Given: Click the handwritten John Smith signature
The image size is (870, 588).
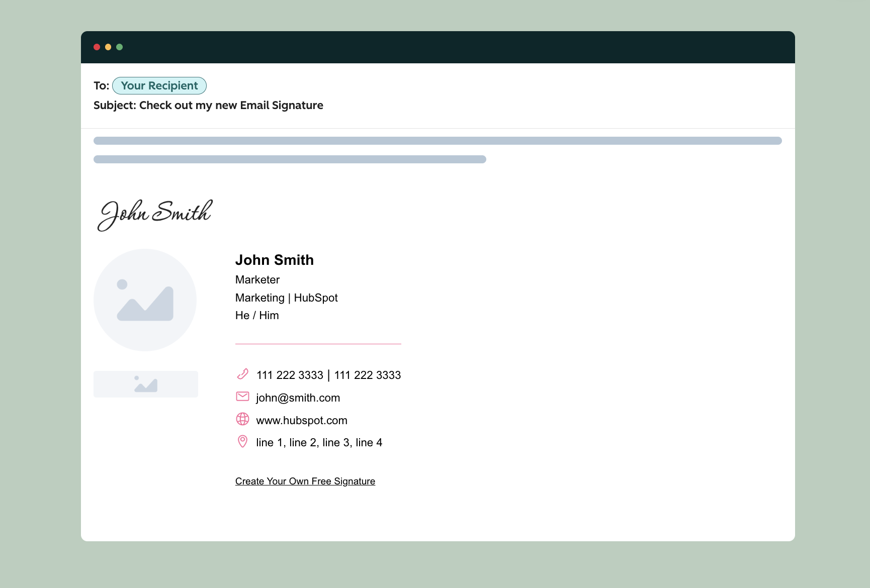Looking at the screenshot, I should point(155,215).
